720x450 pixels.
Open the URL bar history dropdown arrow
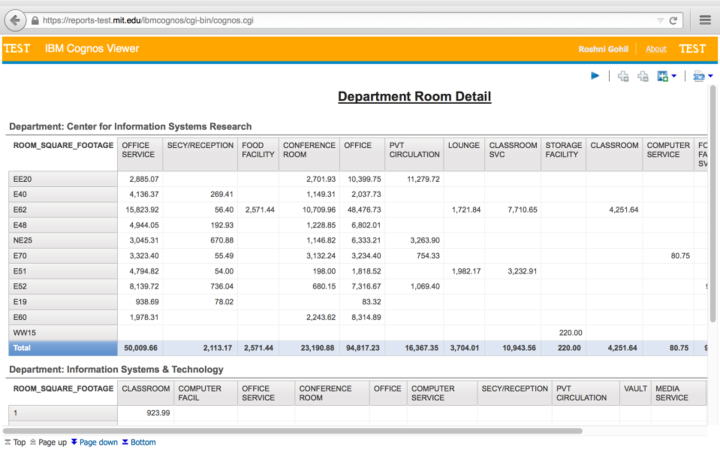pyautogui.click(x=659, y=20)
